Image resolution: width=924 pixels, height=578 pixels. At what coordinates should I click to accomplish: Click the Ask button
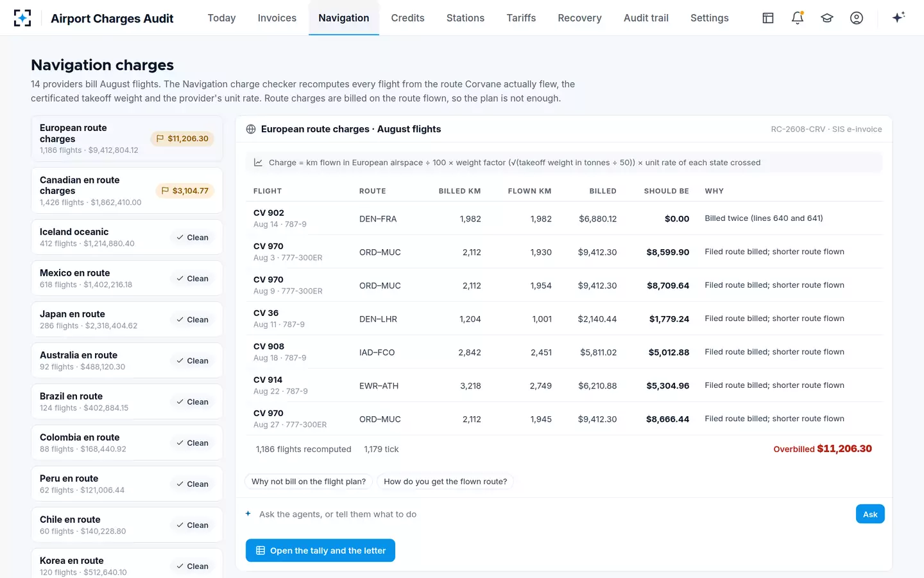coord(870,514)
